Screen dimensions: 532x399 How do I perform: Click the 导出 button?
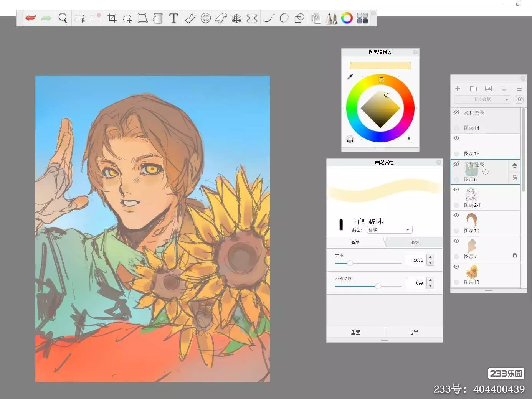(x=413, y=332)
